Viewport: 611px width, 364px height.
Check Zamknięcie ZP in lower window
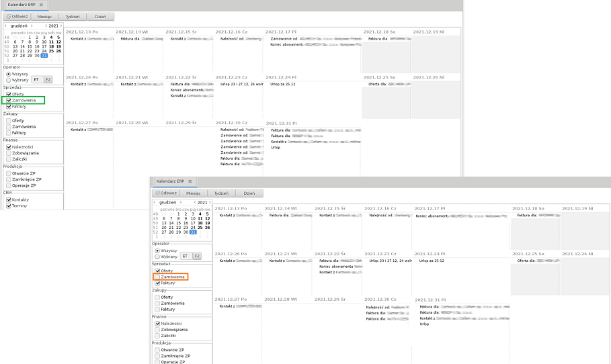[x=157, y=356]
